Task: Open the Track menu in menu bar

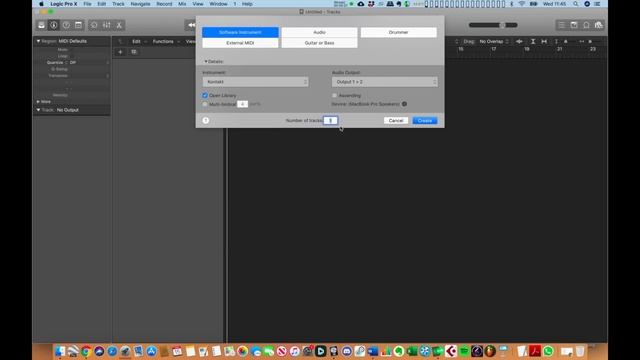Action: [118, 4]
